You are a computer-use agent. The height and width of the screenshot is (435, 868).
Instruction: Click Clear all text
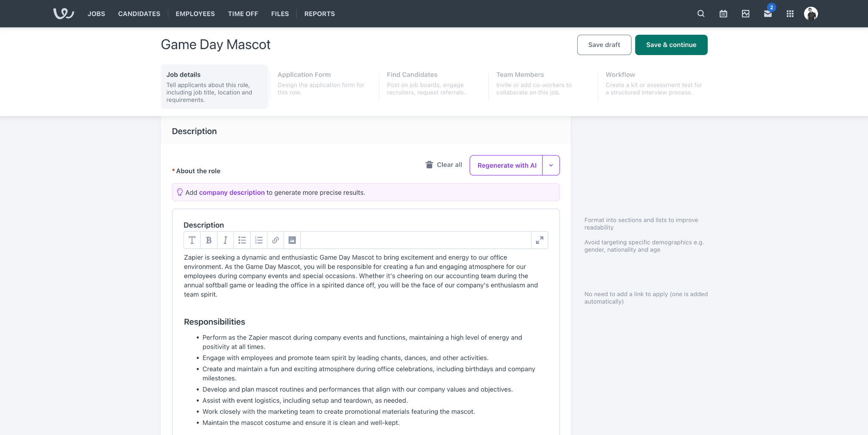(x=449, y=165)
